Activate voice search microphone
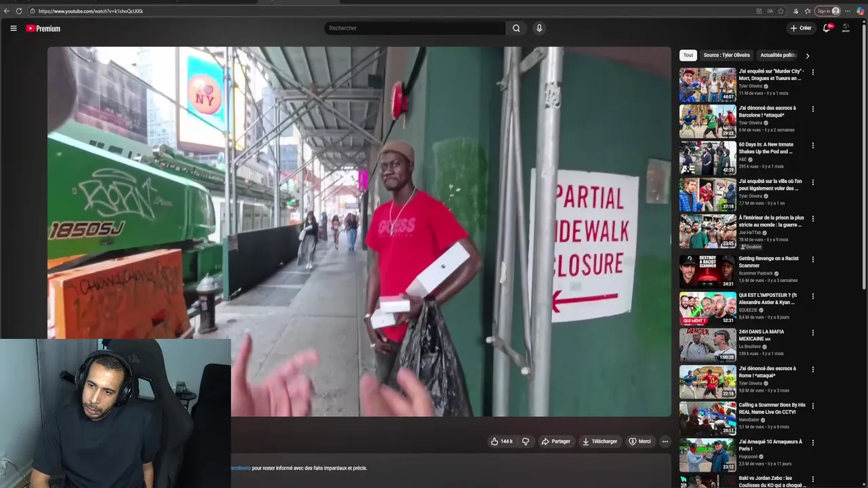 [539, 28]
